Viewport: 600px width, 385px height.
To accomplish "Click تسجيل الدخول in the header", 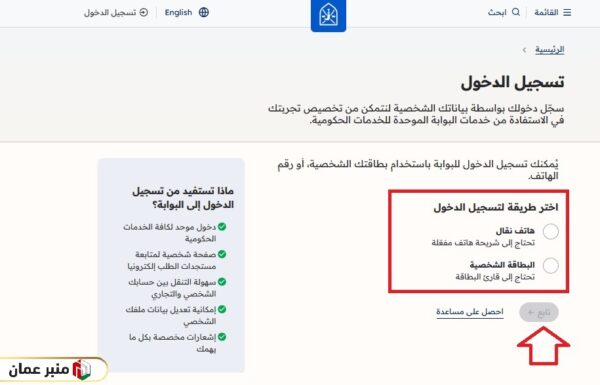I will point(110,13).
